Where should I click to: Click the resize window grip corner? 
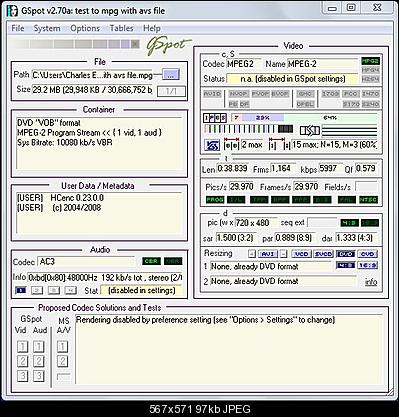[389, 393]
